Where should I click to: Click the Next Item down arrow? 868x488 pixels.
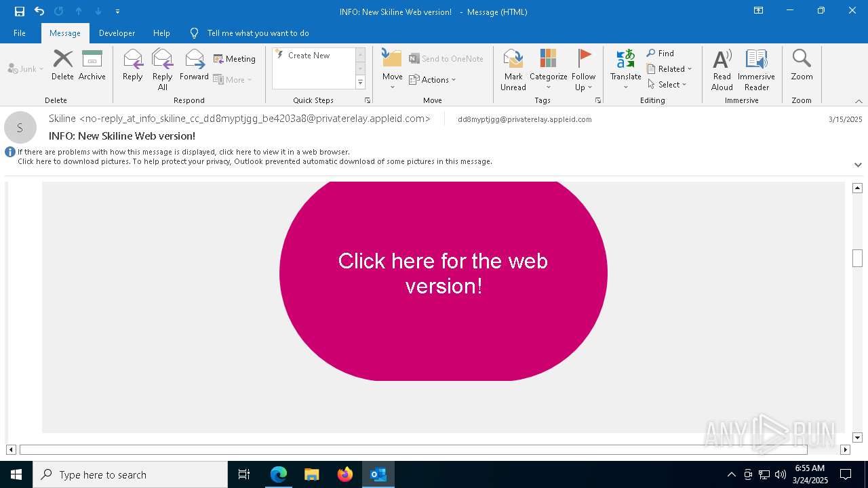98,12
